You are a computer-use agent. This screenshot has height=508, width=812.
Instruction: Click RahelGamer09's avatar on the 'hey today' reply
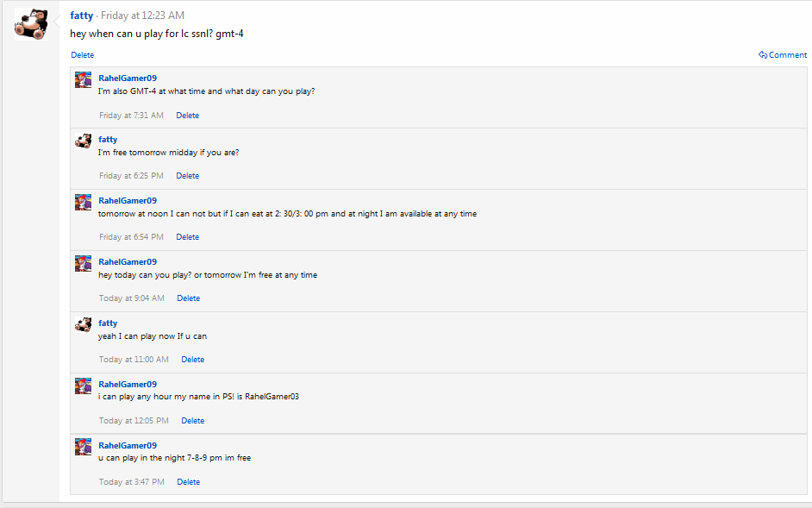coord(84,264)
